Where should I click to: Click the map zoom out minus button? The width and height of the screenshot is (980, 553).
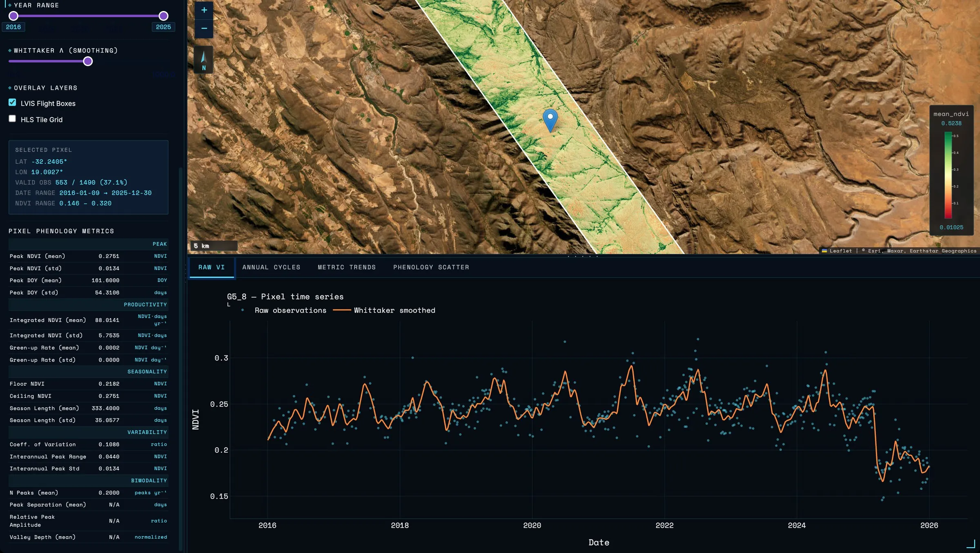click(x=204, y=29)
